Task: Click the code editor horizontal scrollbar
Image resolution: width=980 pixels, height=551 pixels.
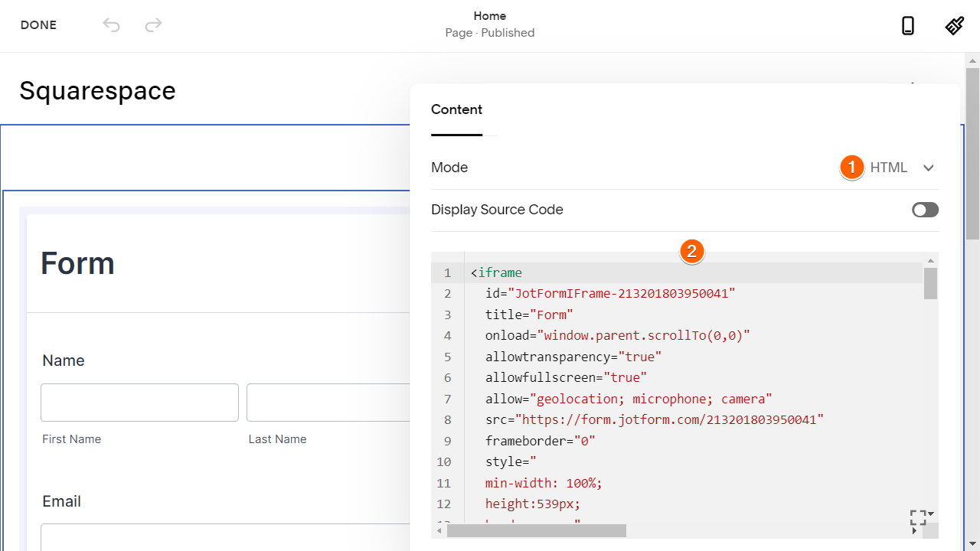Action: 537,530
